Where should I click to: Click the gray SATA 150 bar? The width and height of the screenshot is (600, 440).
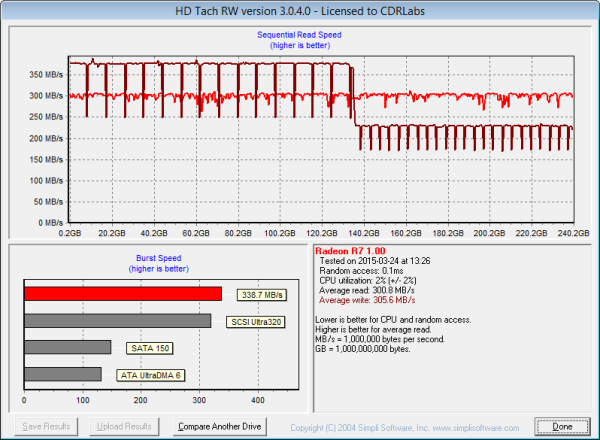(x=67, y=347)
